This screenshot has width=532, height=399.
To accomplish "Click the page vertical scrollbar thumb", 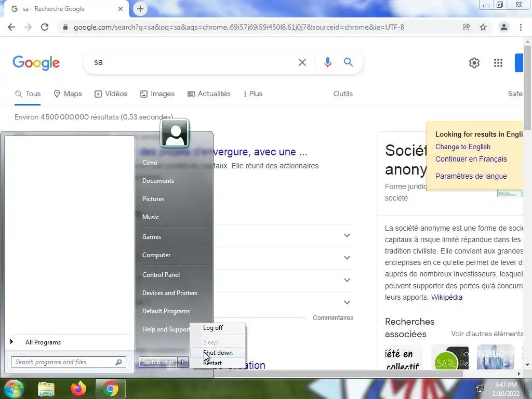I will [528, 87].
